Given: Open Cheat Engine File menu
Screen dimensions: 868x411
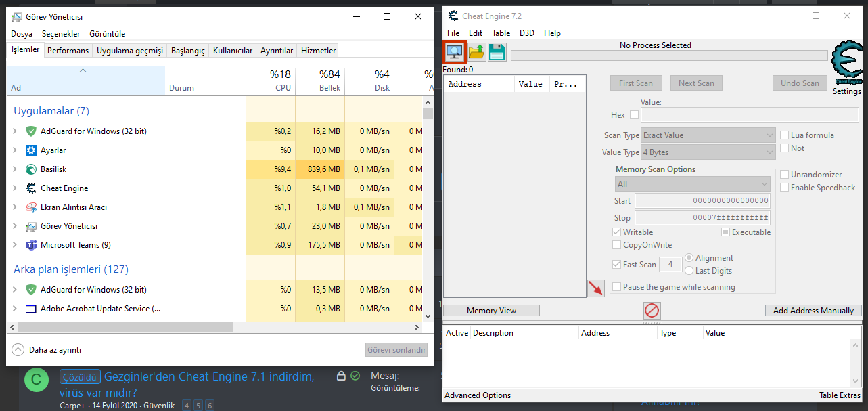Looking at the screenshot, I should click(453, 33).
